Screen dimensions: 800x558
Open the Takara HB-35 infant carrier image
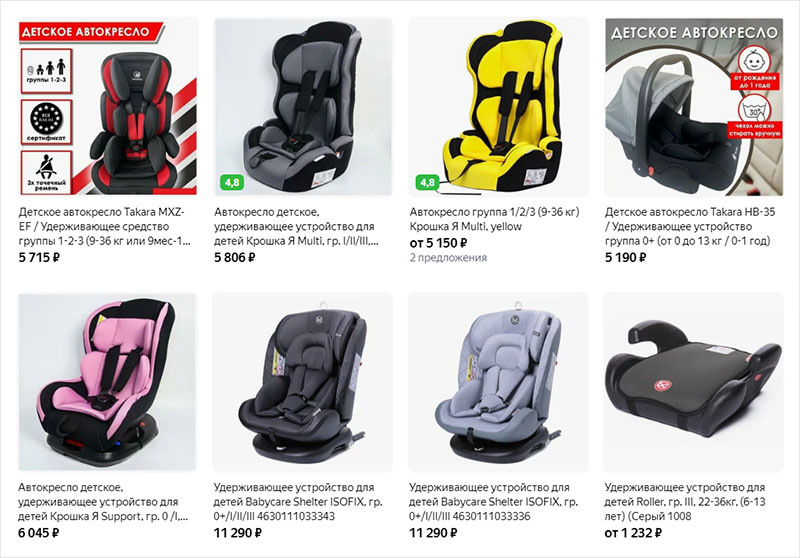(x=694, y=107)
